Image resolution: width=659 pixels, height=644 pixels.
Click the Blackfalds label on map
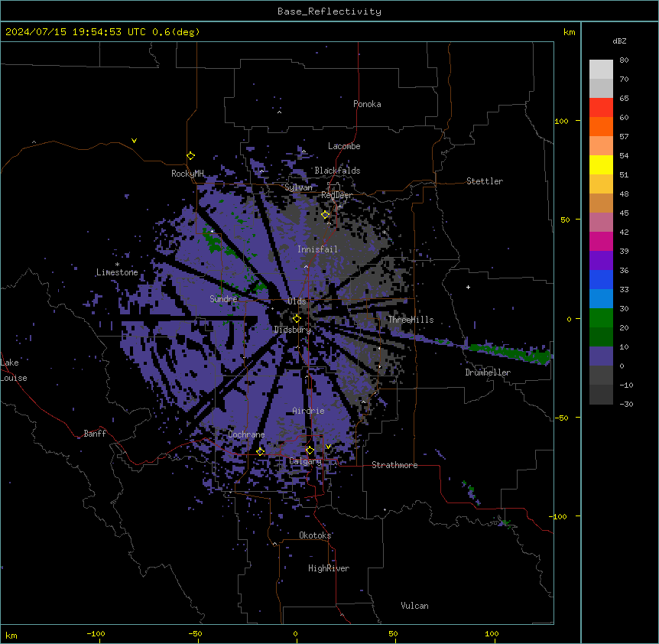pyautogui.click(x=337, y=171)
